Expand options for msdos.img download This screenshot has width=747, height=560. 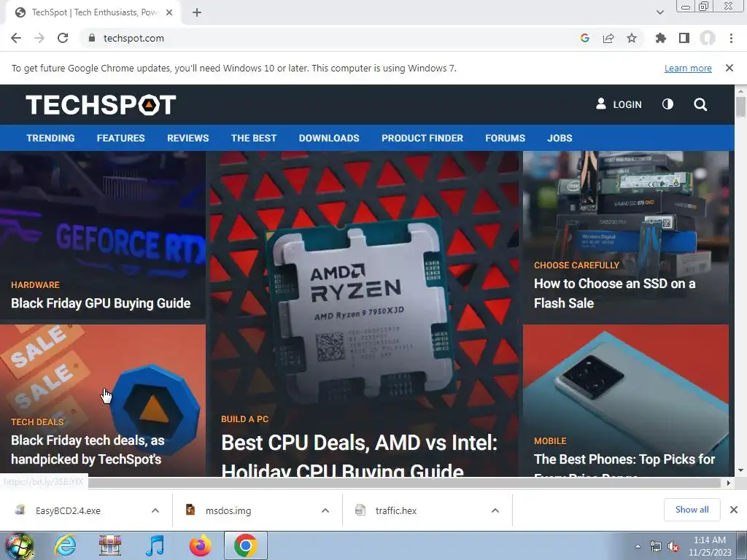point(325,510)
